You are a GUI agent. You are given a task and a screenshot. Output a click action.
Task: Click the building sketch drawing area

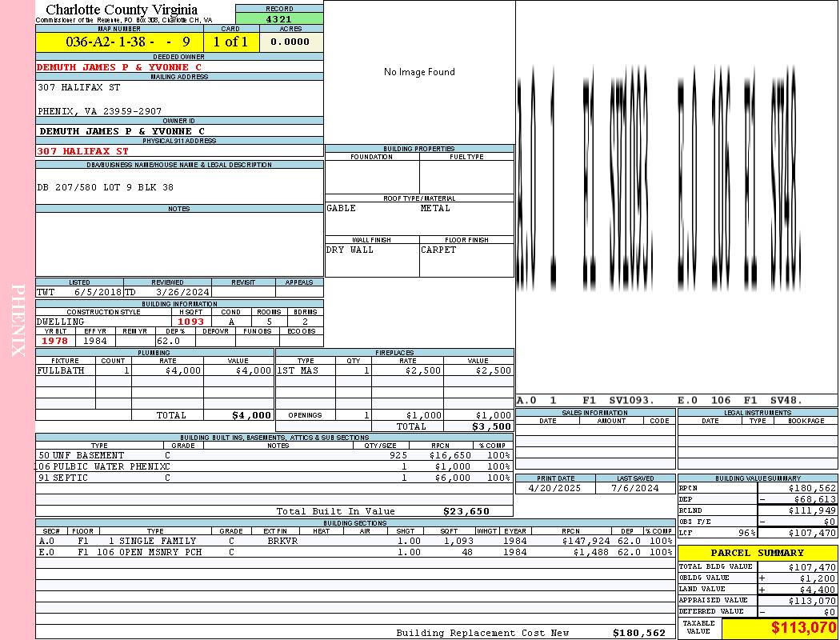coord(677,197)
